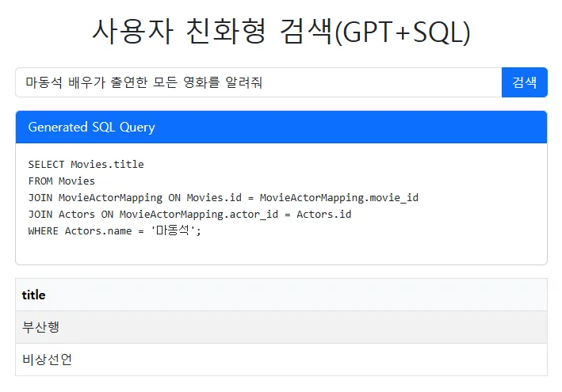
Task: Click Movies.title in the SELECT line
Action: (x=107, y=165)
